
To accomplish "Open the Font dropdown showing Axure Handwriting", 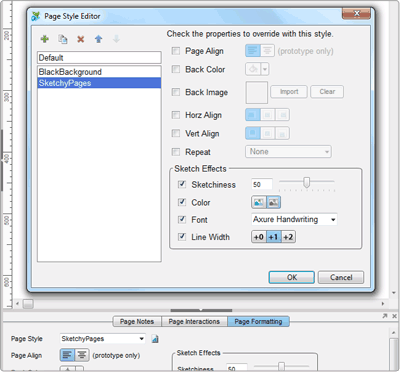I will coord(294,219).
